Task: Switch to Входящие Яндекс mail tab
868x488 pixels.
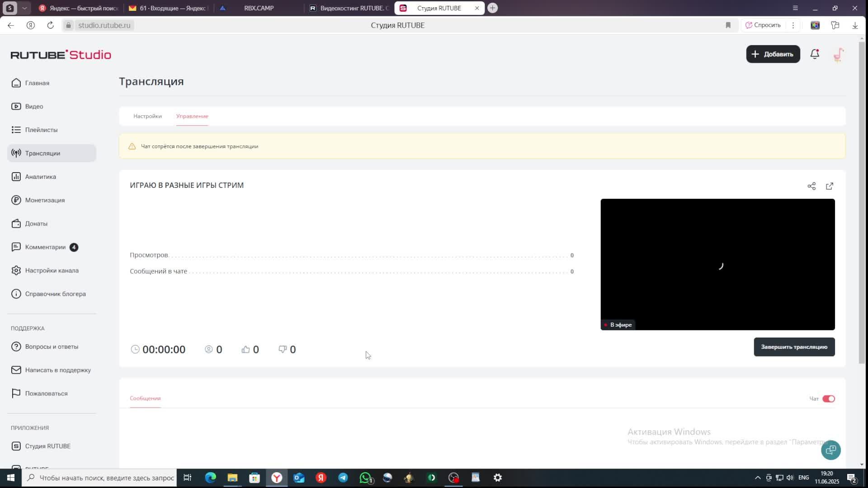Action: tap(168, 8)
